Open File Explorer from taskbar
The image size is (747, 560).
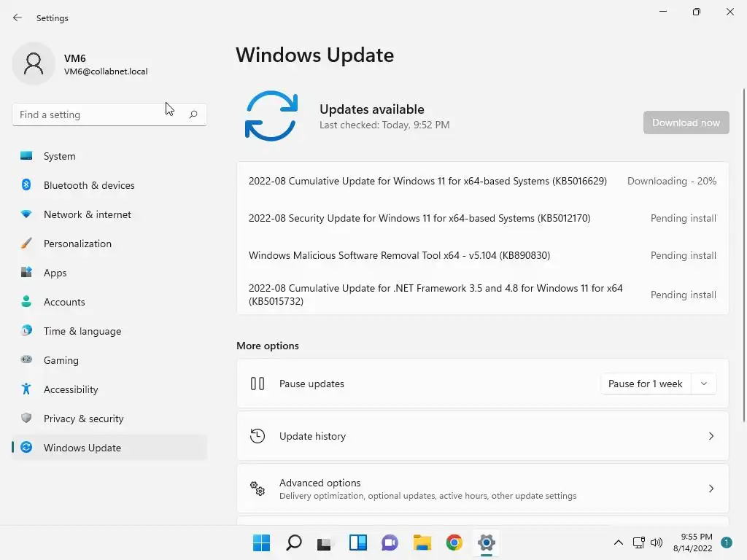(422, 542)
